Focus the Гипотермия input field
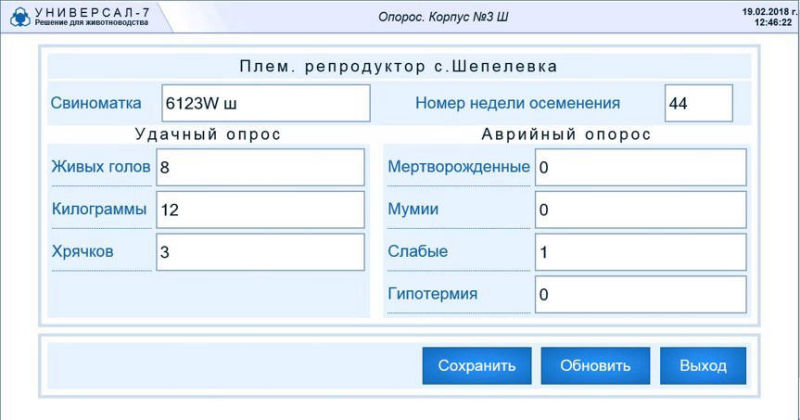Viewport: 800px width, 420px height. 640,295
